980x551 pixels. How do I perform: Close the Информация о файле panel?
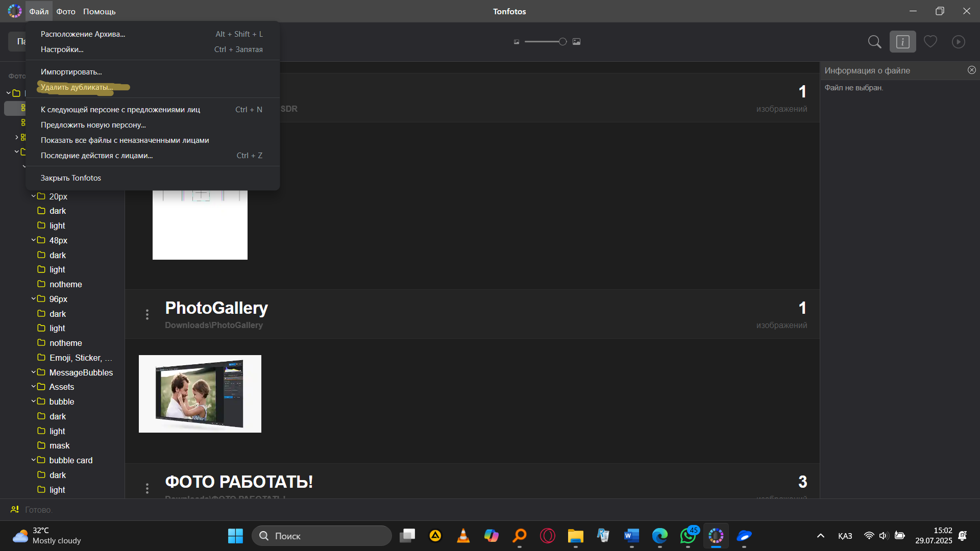coord(971,70)
